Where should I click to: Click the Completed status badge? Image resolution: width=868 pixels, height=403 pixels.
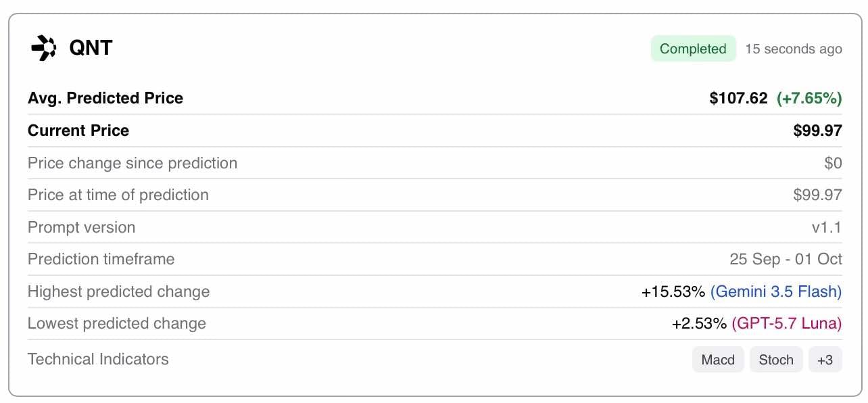pos(693,49)
